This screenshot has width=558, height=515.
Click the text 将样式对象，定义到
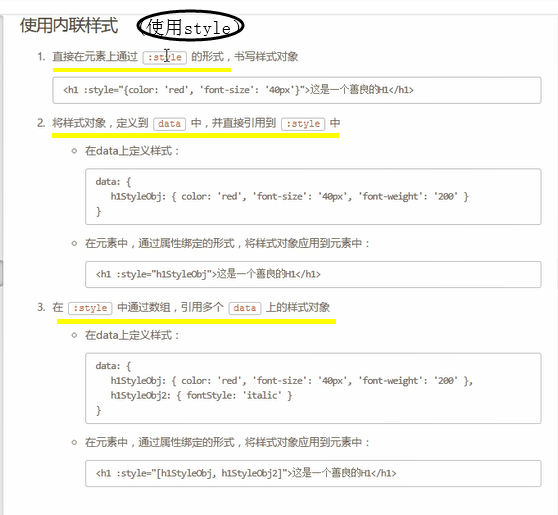click(100, 123)
